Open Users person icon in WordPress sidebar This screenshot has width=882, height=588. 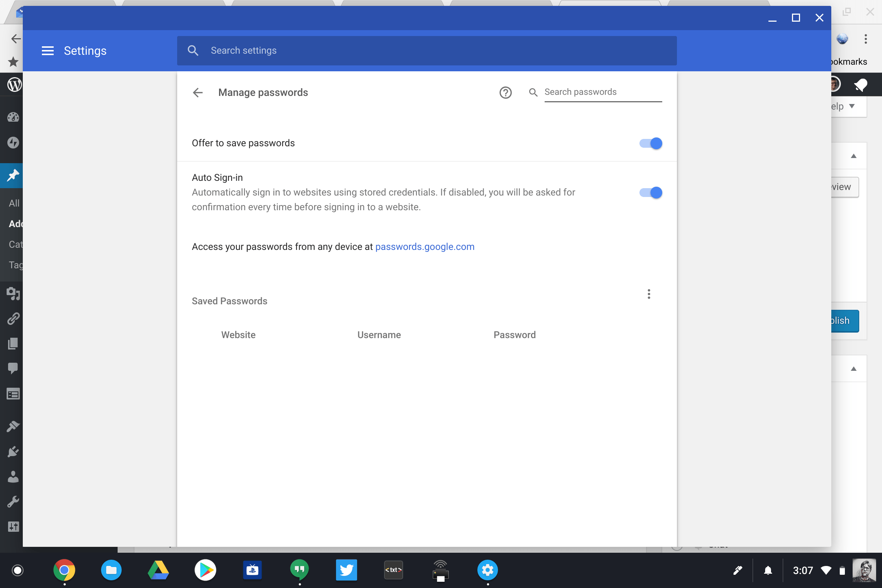(13, 477)
